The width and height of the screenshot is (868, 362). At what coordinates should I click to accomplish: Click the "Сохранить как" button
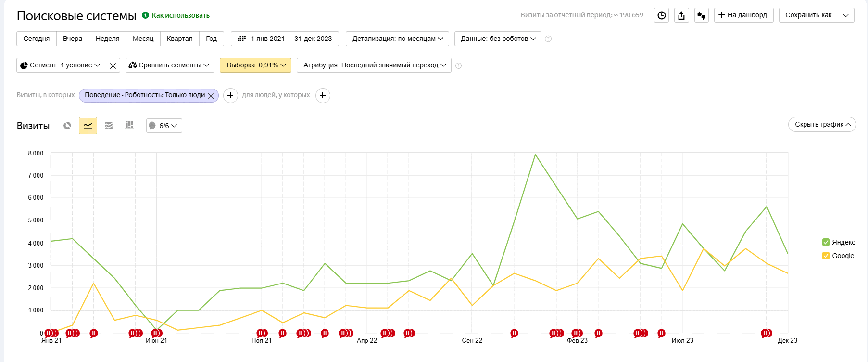(x=808, y=15)
